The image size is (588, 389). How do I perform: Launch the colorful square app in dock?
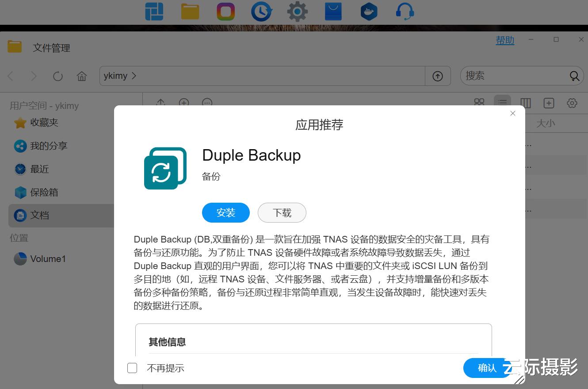pyautogui.click(x=225, y=12)
